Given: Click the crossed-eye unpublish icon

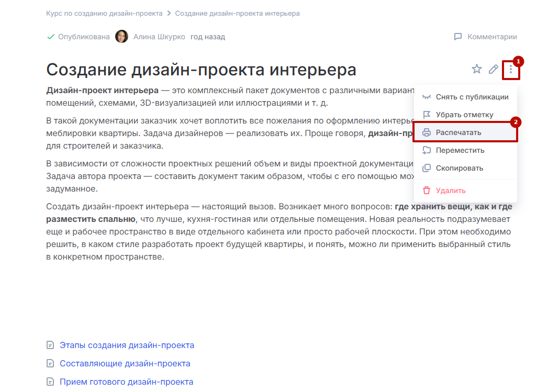Looking at the screenshot, I should (x=427, y=97).
